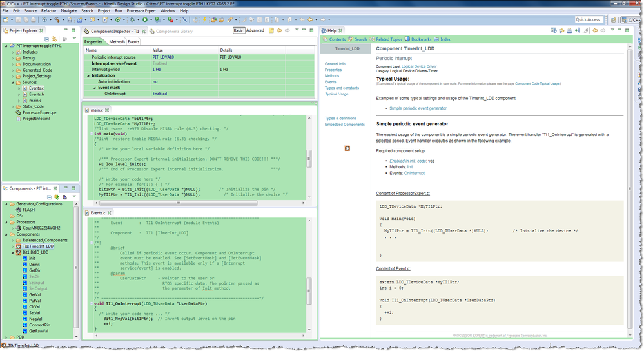
Task: Collapse the Sources folder in Project Explorer
Action: tap(12, 83)
